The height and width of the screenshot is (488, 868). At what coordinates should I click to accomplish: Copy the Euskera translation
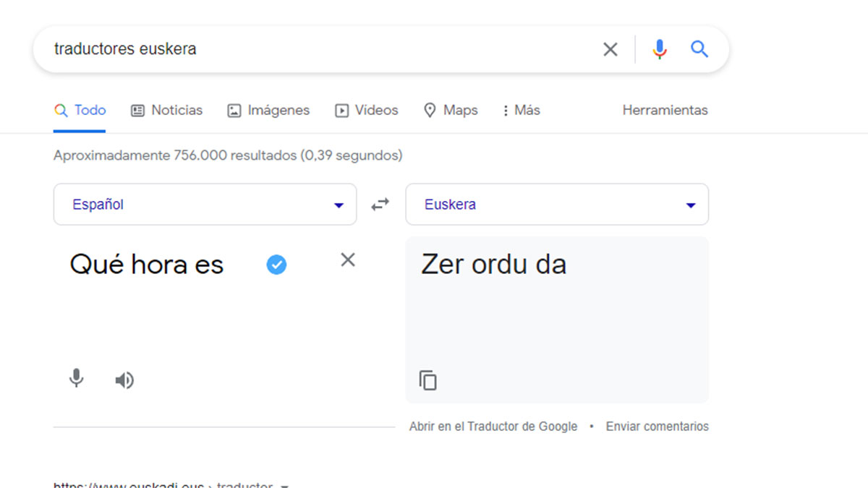coord(428,380)
